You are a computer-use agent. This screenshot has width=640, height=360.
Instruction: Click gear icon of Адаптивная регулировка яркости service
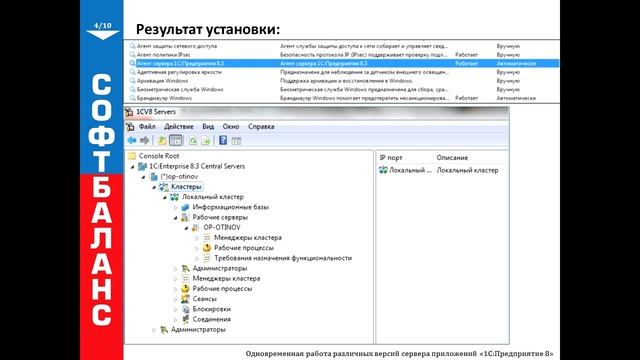[132, 72]
